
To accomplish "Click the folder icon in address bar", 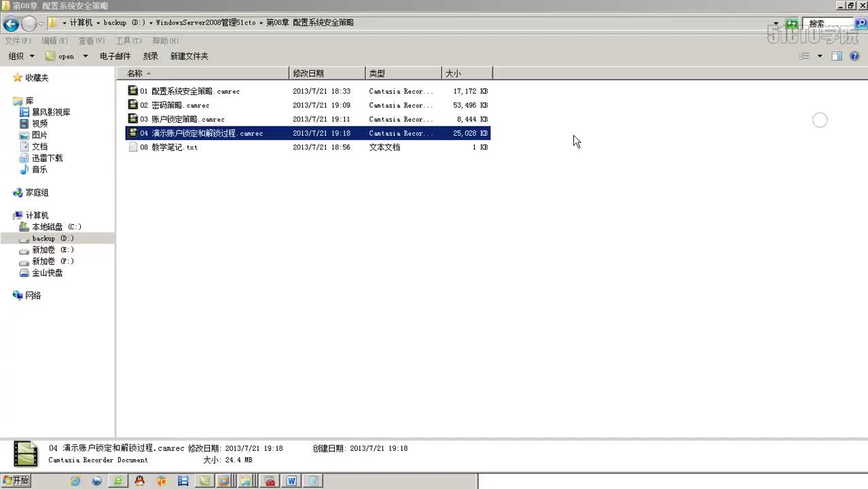I will (53, 22).
